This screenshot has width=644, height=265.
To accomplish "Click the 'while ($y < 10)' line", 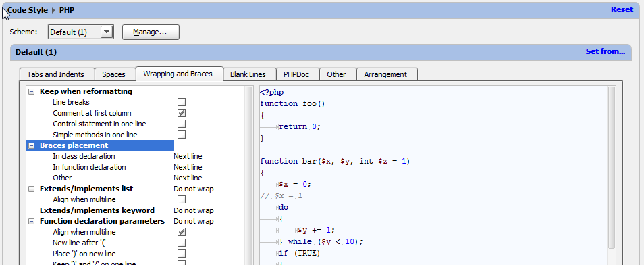I will coord(321,241).
